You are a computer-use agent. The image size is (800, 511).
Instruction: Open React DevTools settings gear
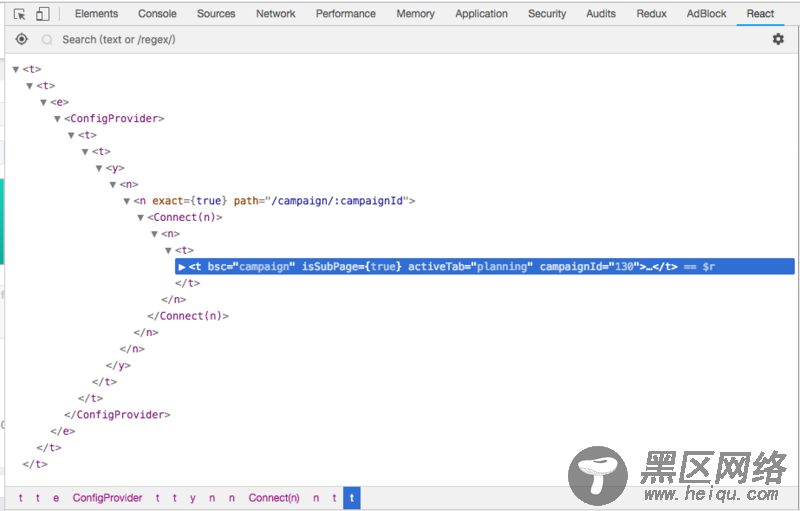[x=778, y=39]
